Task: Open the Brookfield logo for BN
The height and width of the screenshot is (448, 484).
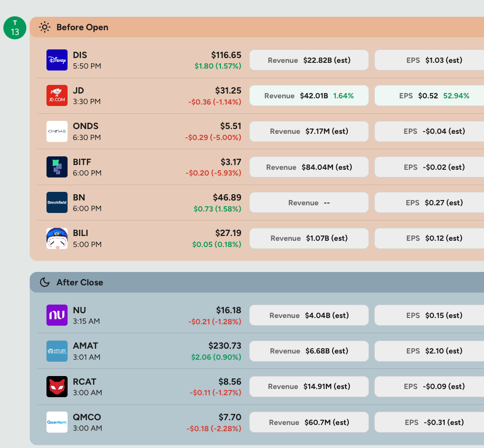Action: tap(57, 202)
